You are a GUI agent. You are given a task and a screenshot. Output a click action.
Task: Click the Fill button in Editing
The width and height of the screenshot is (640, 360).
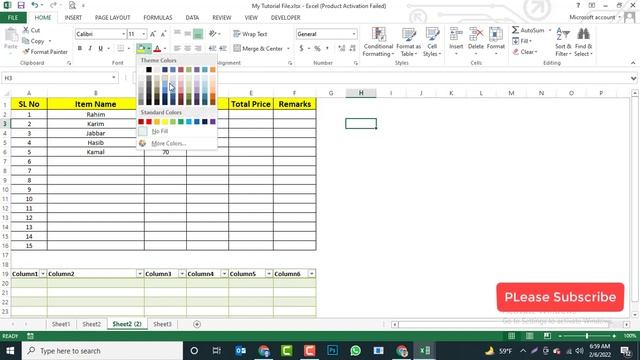[521, 41]
